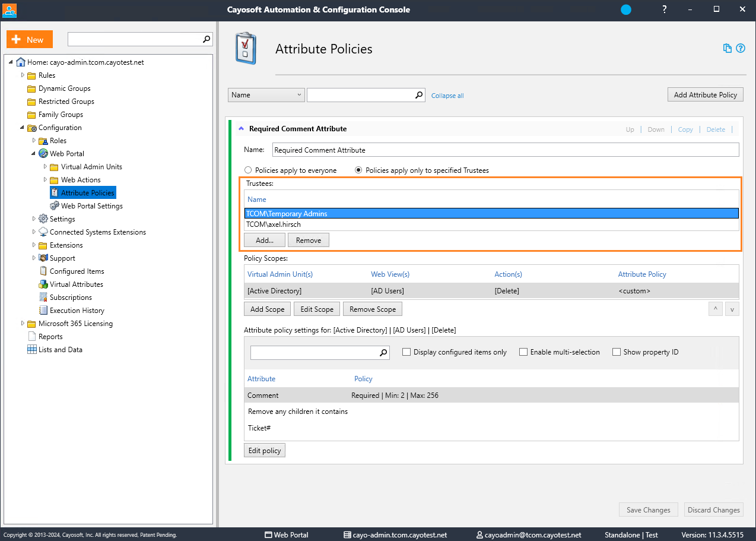Expand the Virtual Admin Units arrow
Viewport: 756px width, 541px height.
click(45, 167)
